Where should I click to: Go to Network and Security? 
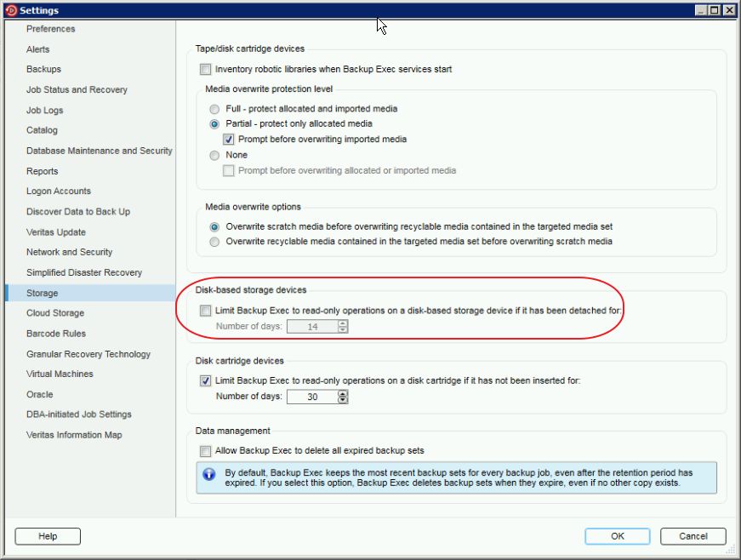pyautogui.click(x=69, y=252)
